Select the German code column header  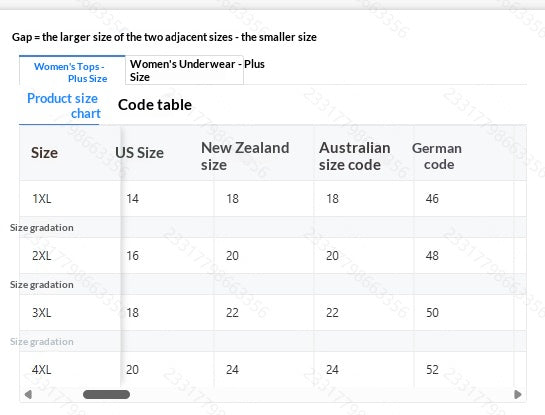coord(437,156)
